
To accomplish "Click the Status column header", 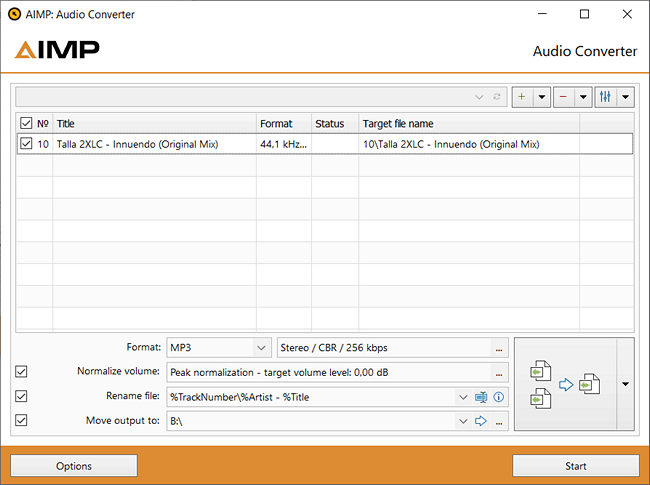I will coord(335,124).
